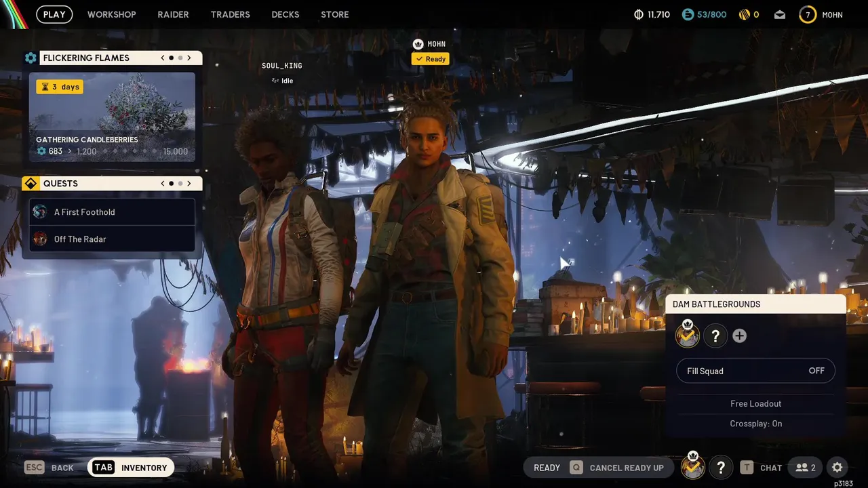Click the DAM BATTLEGROUNDS map header

tap(755, 304)
